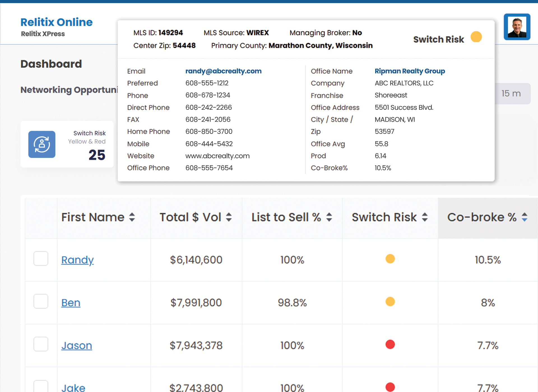Click the user profile photo thumbnail
The height and width of the screenshot is (392, 538).
click(517, 27)
